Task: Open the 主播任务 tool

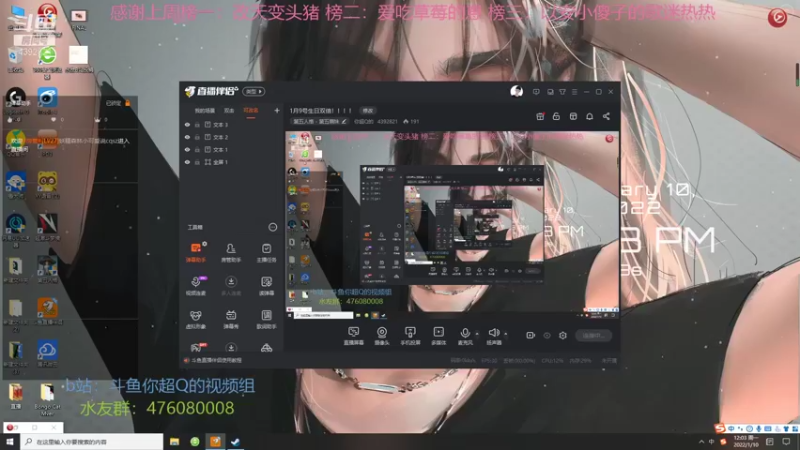Action: (266, 252)
